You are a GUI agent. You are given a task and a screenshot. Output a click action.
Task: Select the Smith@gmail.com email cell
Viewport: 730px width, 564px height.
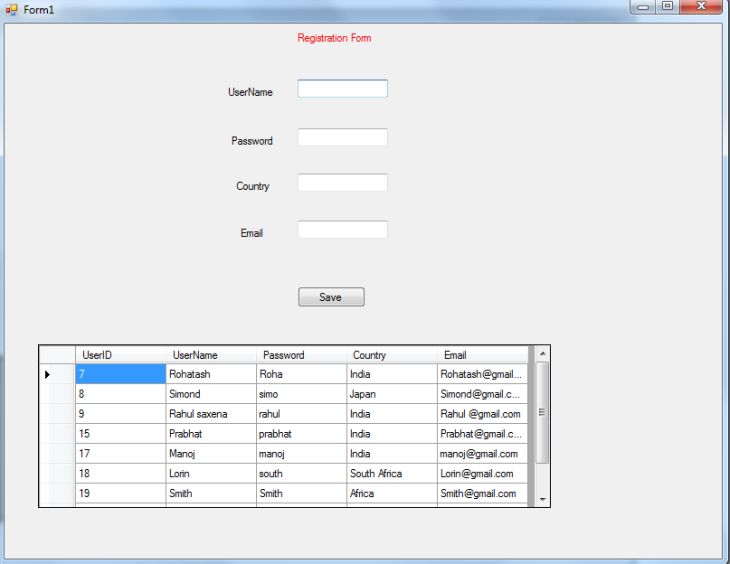coord(482,493)
